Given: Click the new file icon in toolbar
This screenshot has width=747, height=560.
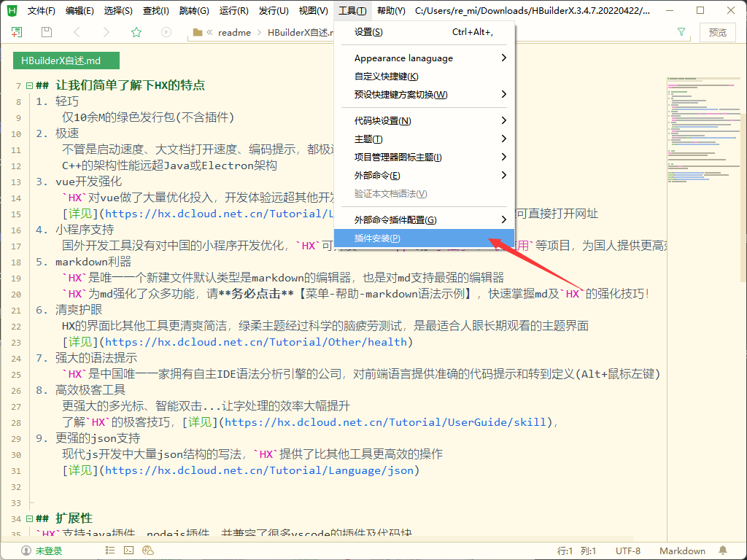Looking at the screenshot, I should coord(17,32).
